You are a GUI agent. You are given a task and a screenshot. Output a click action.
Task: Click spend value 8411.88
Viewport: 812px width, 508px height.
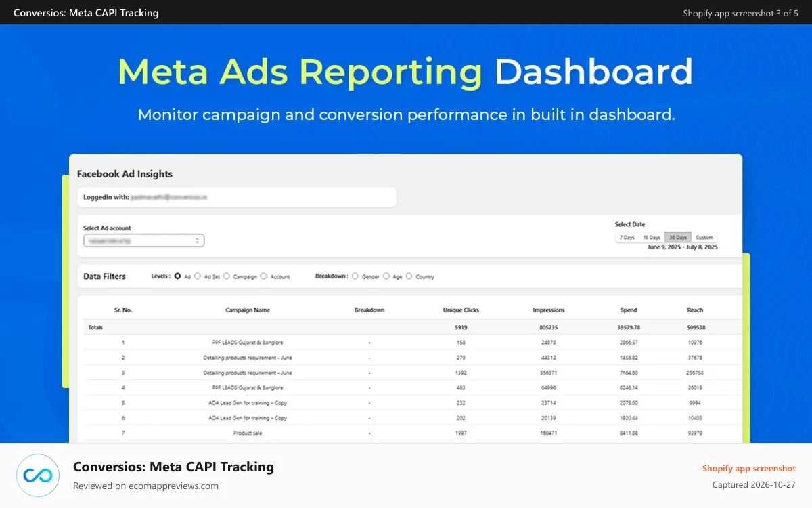tap(629, 433)
